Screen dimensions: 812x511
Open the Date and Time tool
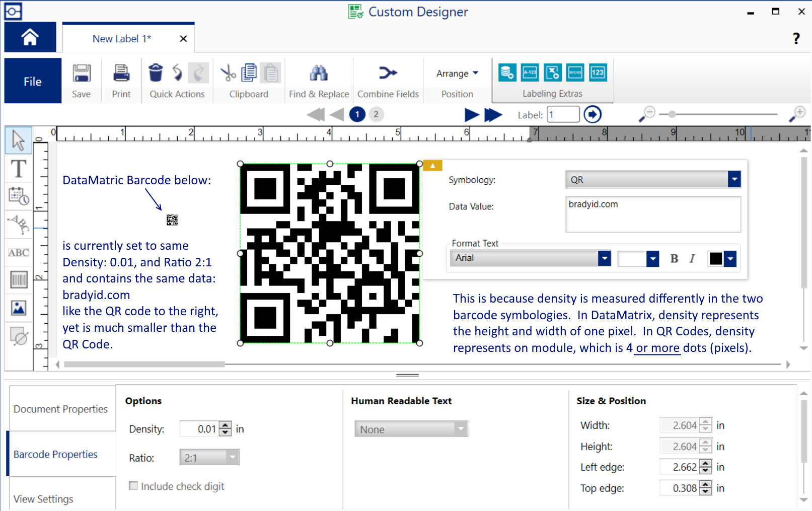click(19, 196)
